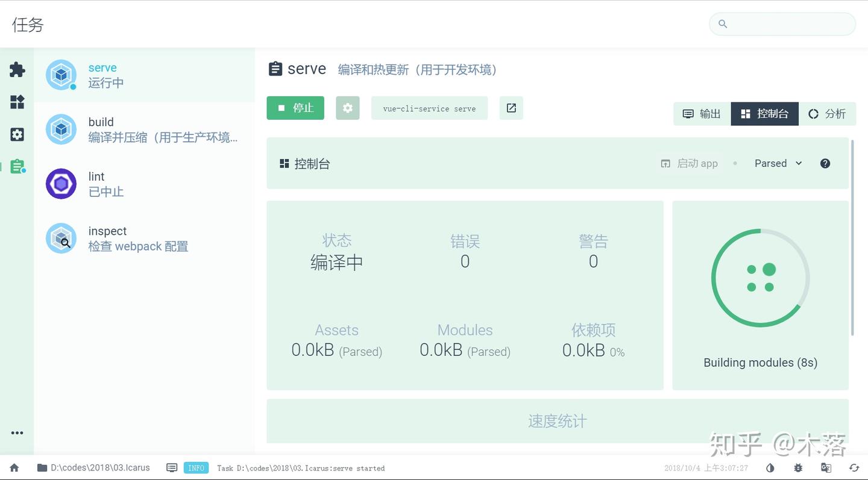Click the 速度统计 section header
Viewport: 868px width, 480px height.
coord(557,421)
